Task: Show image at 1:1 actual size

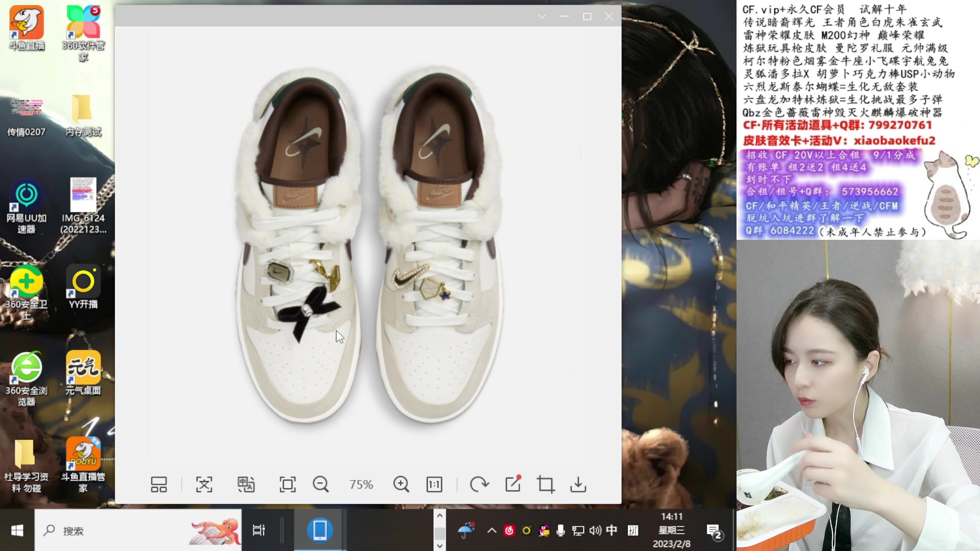Action: (434, 485)
